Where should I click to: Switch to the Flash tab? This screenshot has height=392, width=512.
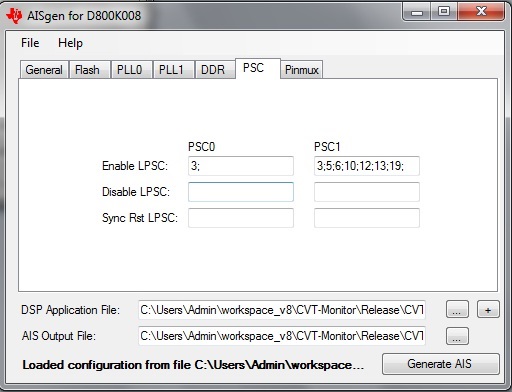90,70
